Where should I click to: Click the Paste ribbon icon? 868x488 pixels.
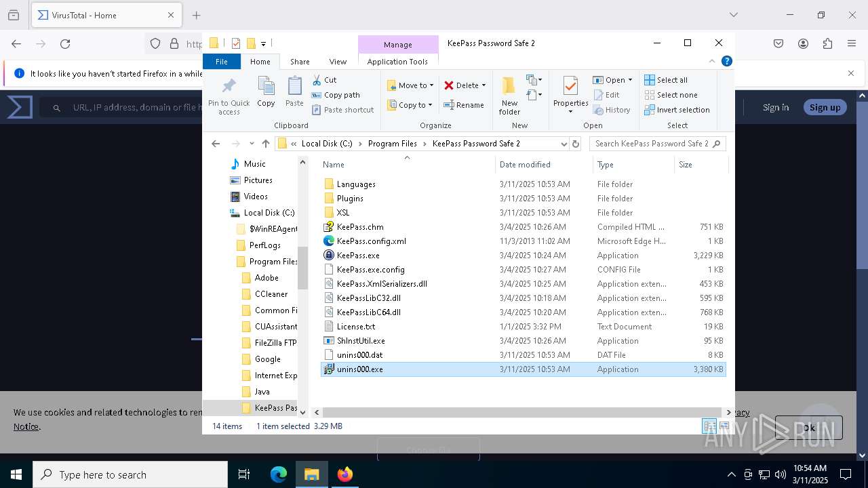click(294, 92)
